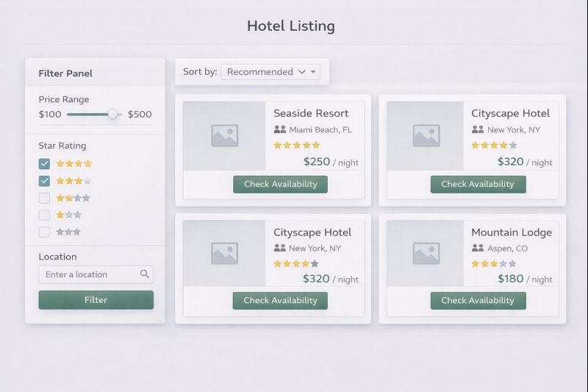588x392 pixels.
Task: Check the two gold, two gray stars checkbox
Action: pyautogui.click(x=44, y=198)
